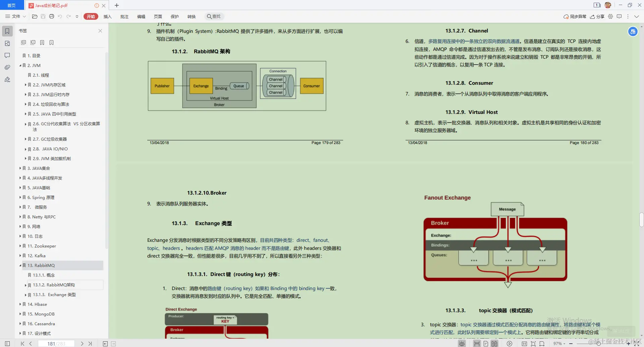Image resolution: width=644 pixels, height=347 pixels.
Task: Click the blue floating translate/assistant button
Action: coord(633,32)
